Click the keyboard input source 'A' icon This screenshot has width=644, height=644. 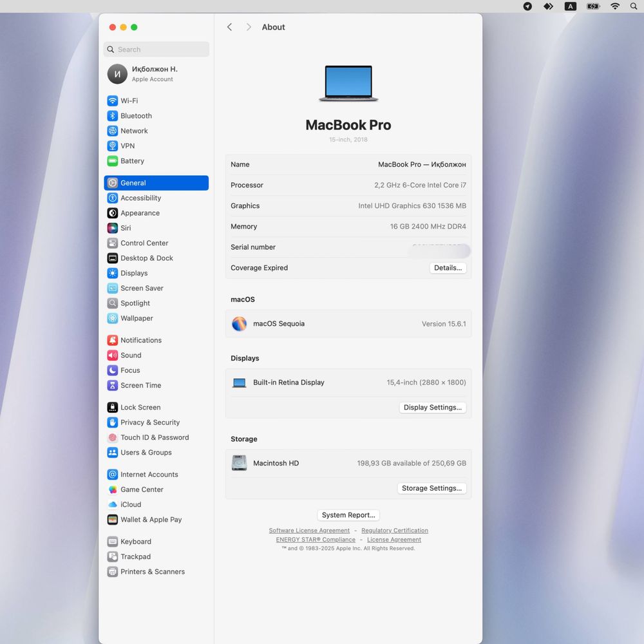click(570, 6)
